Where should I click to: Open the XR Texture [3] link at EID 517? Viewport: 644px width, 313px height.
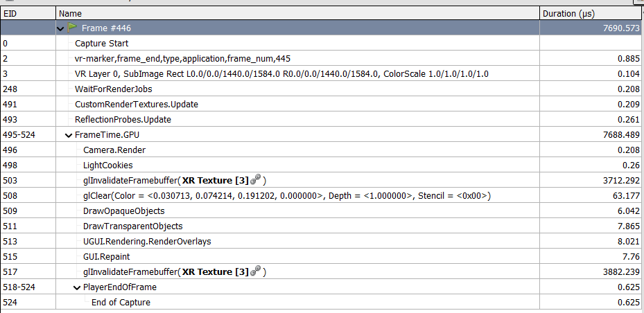215,272
